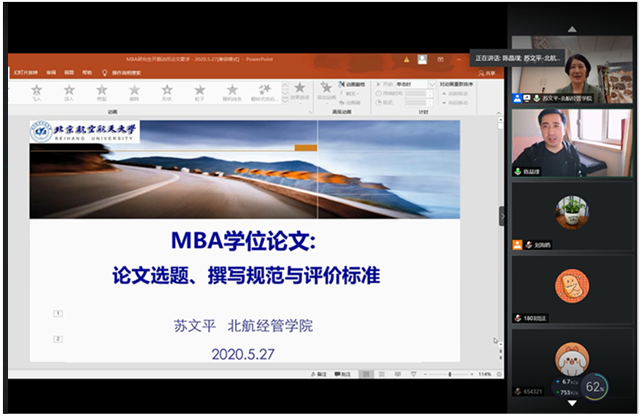The height and width of the screenshot is (419, 643).
Task: Select the fifth animation star in gallery
Action: [x=166, y=90]
